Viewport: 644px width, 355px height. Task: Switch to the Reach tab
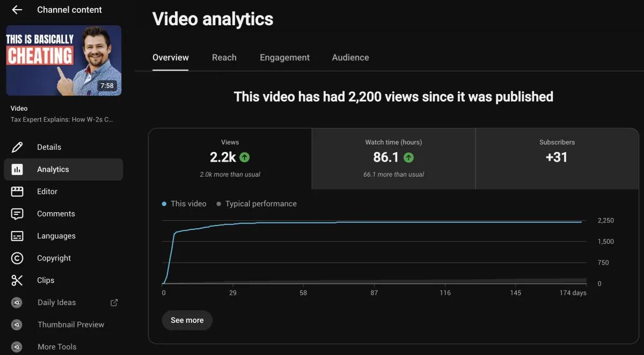(x=224, y=57)
